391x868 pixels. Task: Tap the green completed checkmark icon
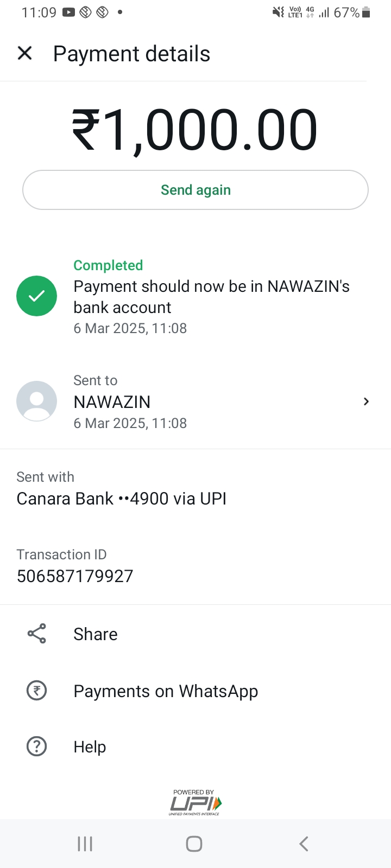(36, 296)
